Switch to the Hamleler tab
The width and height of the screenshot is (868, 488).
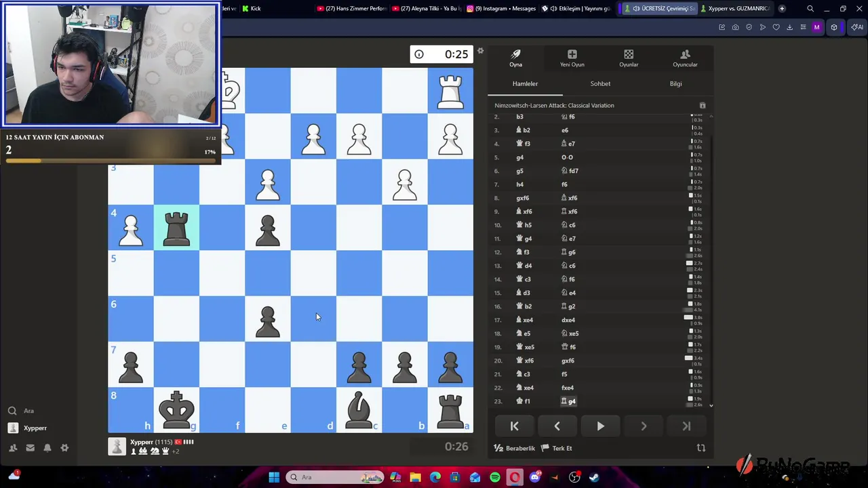[525, 84]
